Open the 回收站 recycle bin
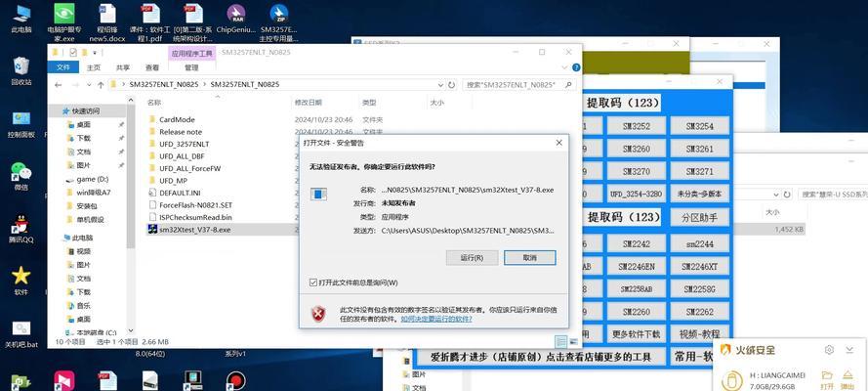Screen dimensions: 868x391 [x=21, y=71]
